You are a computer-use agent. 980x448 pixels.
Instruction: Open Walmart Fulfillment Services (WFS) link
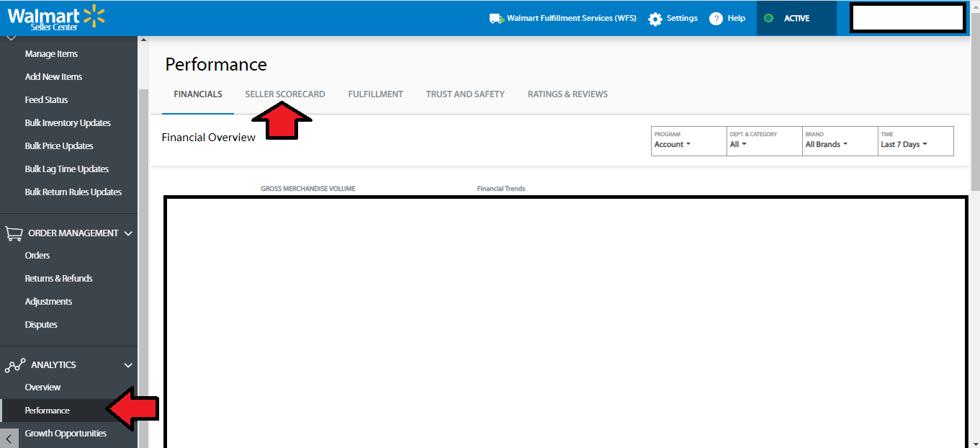[572, 19]
